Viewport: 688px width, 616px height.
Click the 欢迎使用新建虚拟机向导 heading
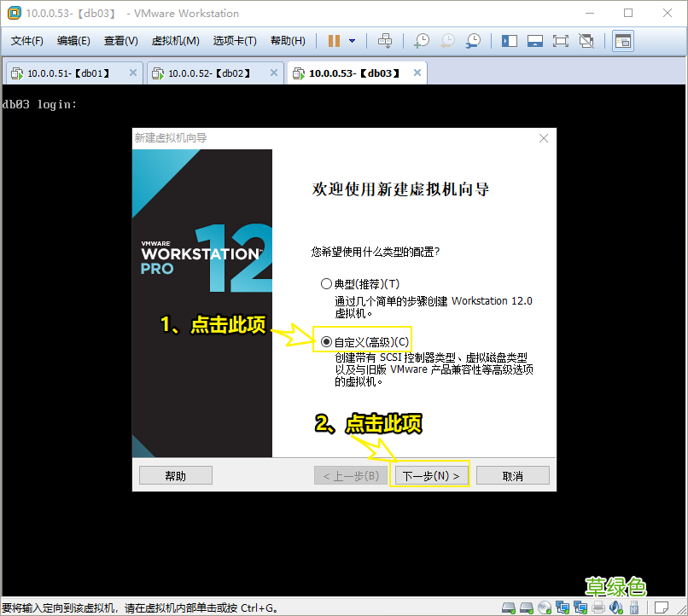coord(400,189)
